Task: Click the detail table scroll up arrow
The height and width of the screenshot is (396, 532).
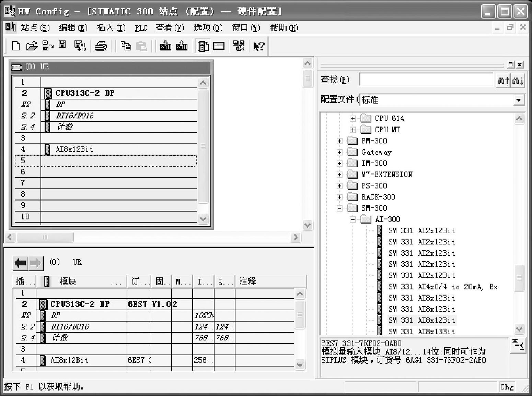Action: click(300, 294)
